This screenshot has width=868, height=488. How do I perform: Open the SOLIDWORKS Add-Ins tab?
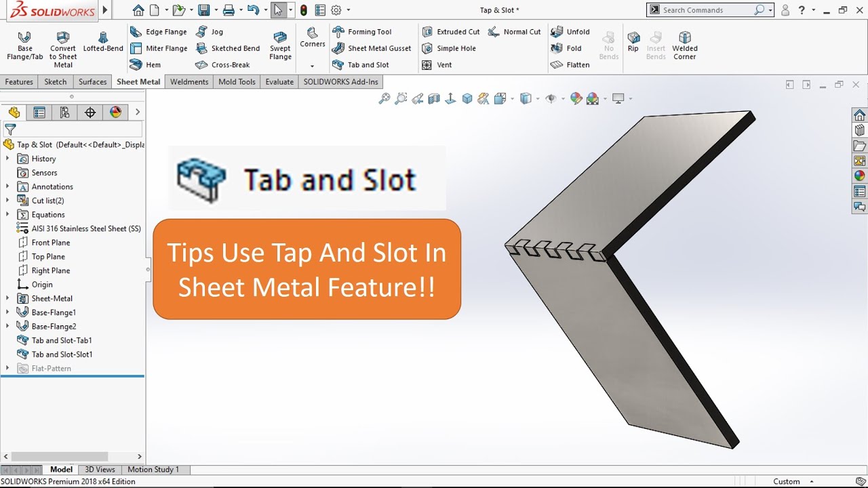pos(341,82)
